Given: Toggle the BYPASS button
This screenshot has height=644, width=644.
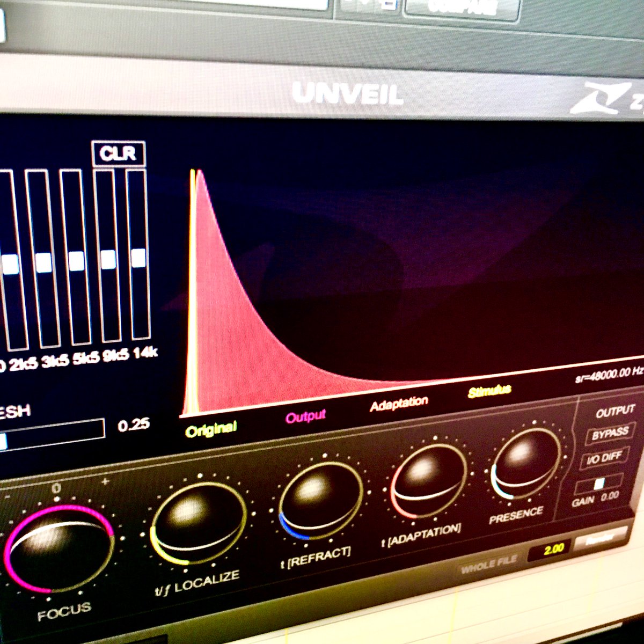Looking at the screenshot, I should 610,434.
